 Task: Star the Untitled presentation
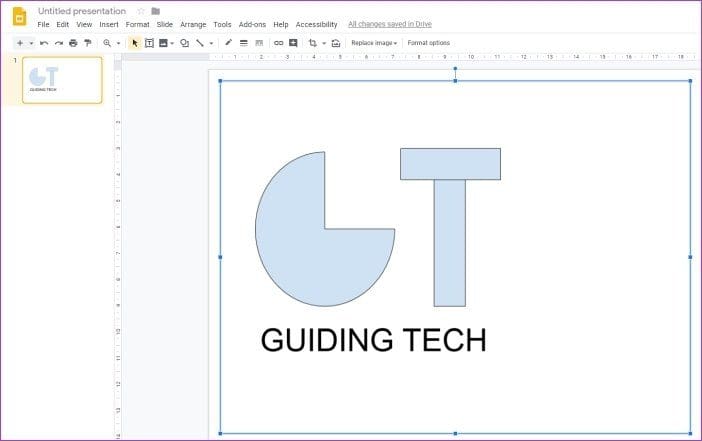click(141, 11)
